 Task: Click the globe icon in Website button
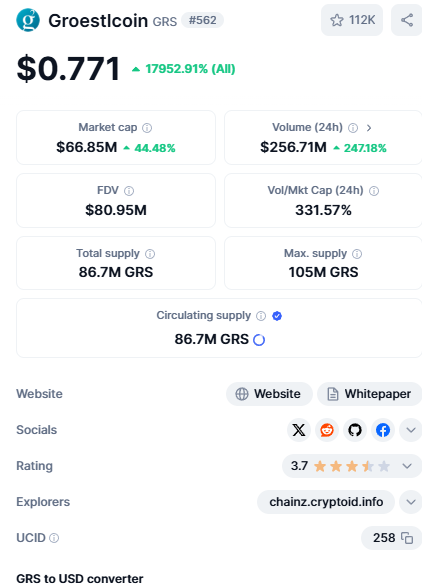pyautogui.click(x=242, y=394)
